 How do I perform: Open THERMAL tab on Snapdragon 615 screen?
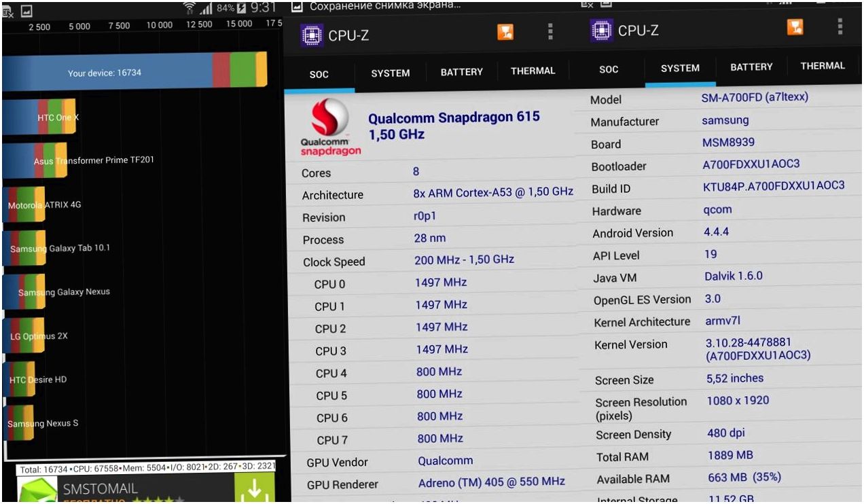pos(533,71)
